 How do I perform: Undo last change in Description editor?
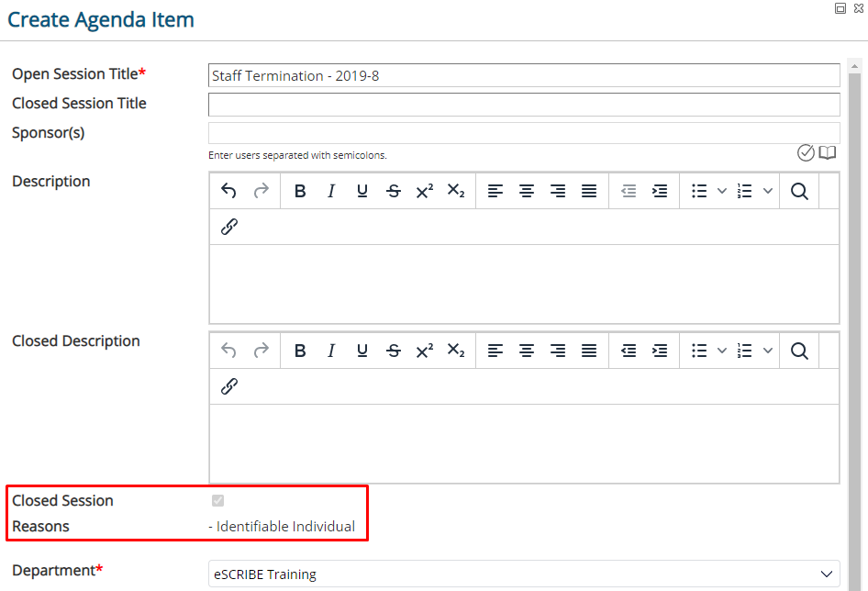point(228,191)
